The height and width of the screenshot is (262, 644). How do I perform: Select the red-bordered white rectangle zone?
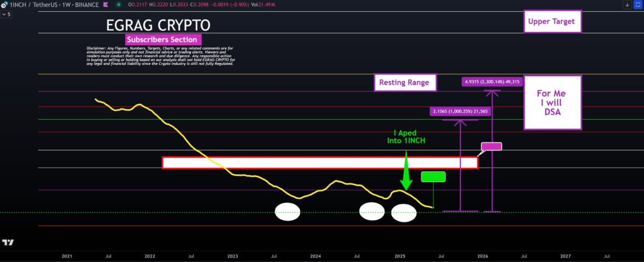(x=320, y=162)
